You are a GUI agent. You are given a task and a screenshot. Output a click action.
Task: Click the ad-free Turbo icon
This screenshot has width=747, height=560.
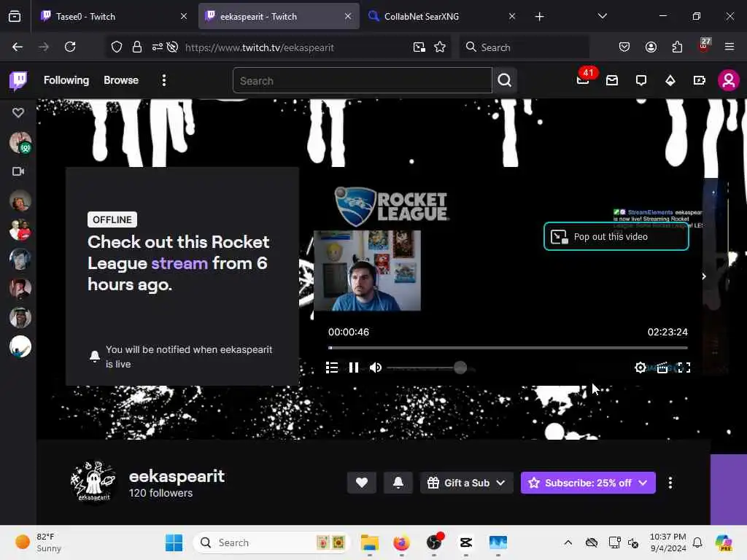[x=699, y=80]
